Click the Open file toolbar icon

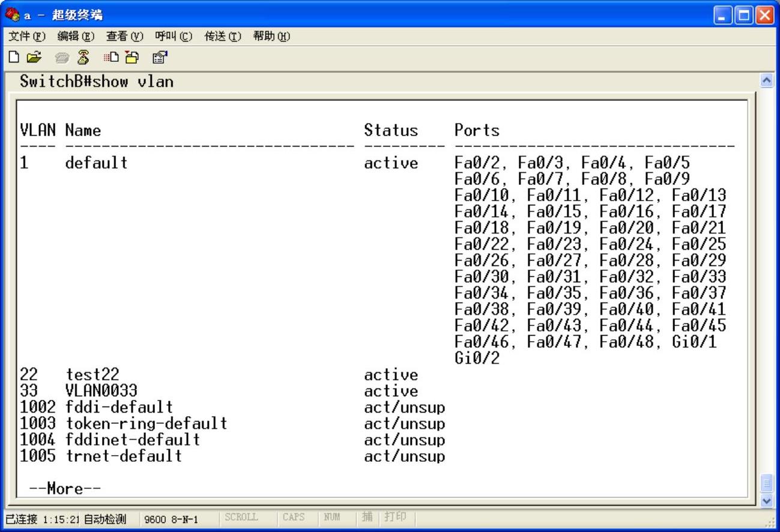click(35, 58)
